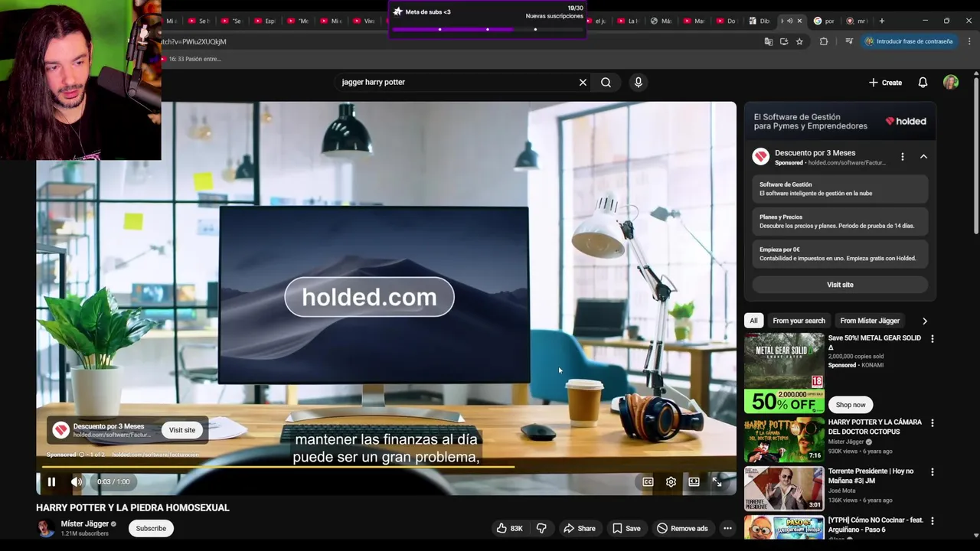Open the account avatar menu
The width and height of the screenshot is (980, 551).
click(951, 82)
